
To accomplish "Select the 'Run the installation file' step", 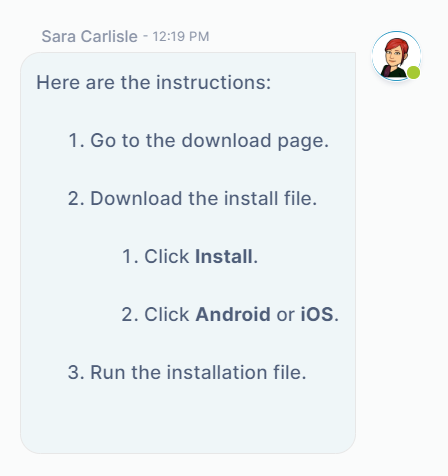I will click(x=198, y=372).
